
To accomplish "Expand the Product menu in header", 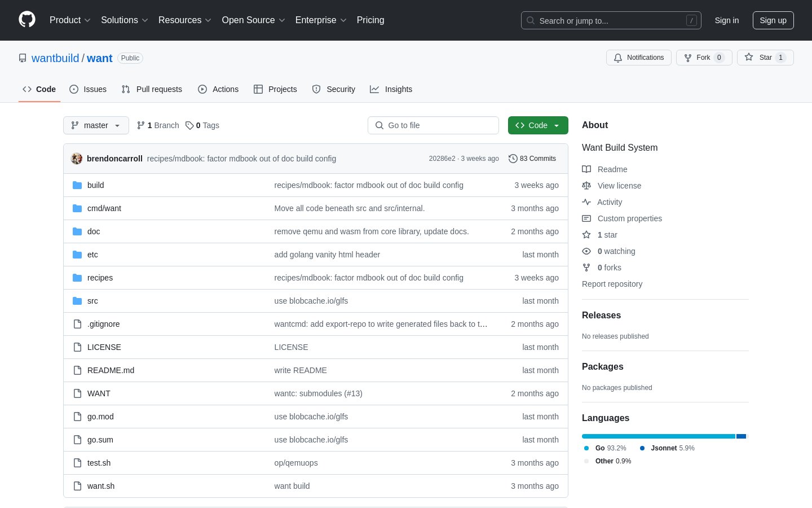I will tap(70, 20).
